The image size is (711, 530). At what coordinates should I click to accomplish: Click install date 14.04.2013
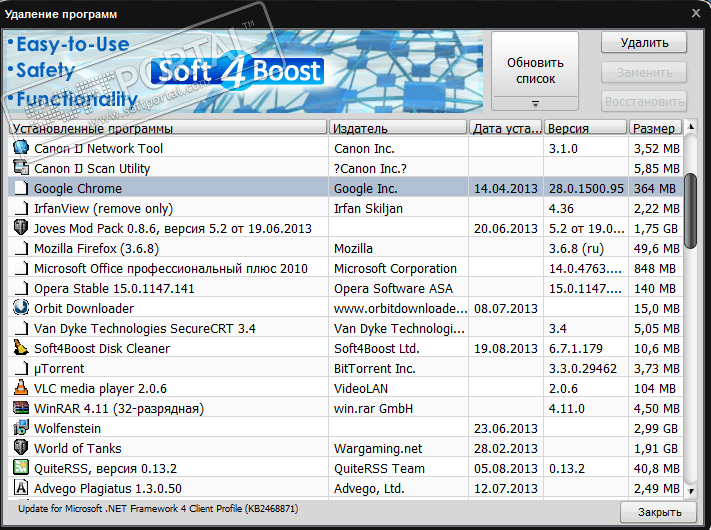[506, 188]
